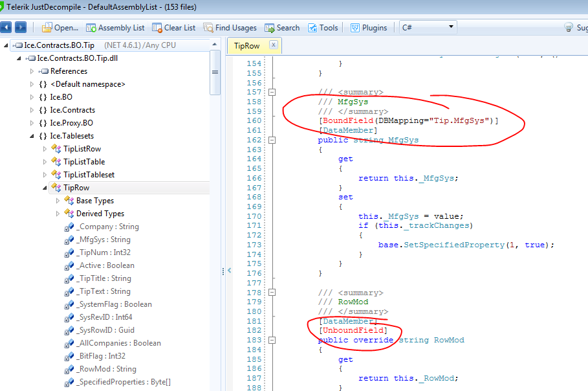Click the Derived Types node icon

pos(69,213)
